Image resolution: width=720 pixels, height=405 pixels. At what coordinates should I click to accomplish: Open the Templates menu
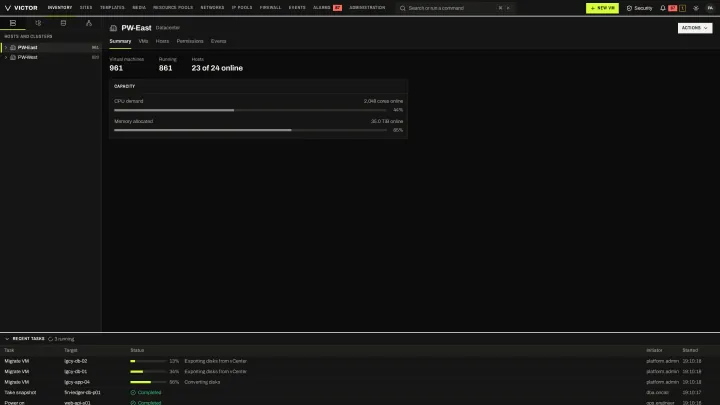pos(112,8)
